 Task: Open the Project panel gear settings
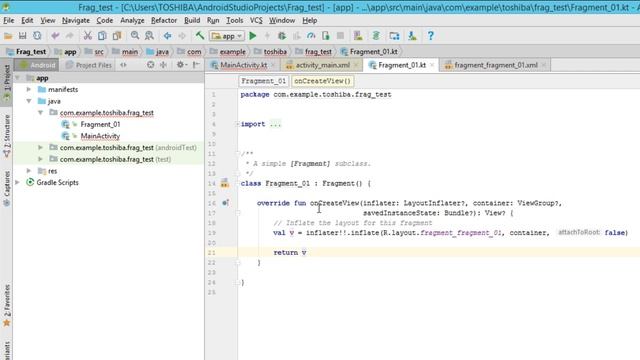point(181,65)
